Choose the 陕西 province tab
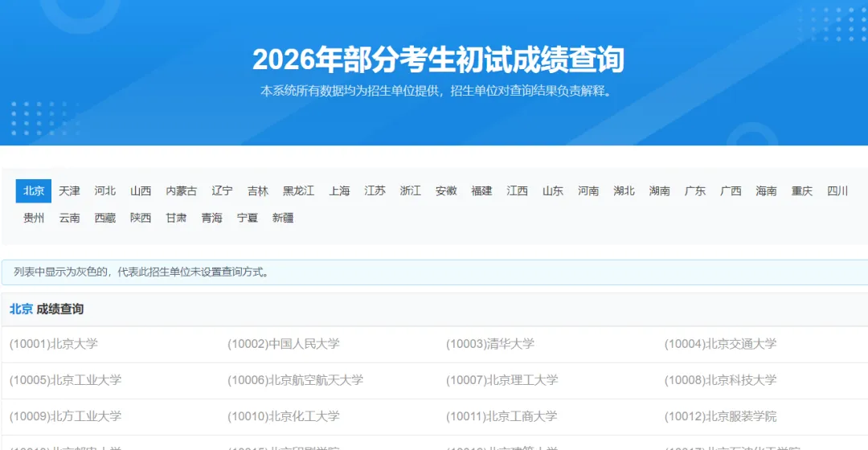868x450 pixels. pos(140,218)
